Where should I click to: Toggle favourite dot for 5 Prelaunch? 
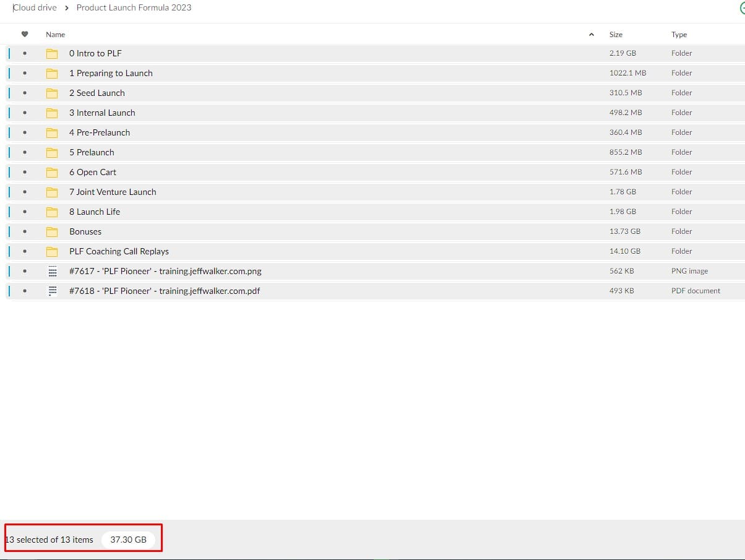[x=25, y=152]
